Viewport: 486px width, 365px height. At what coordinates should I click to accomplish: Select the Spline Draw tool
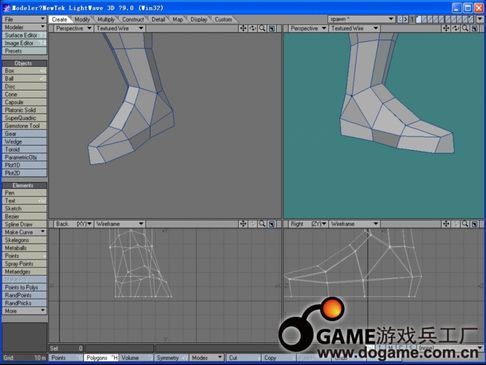(24, 224)
